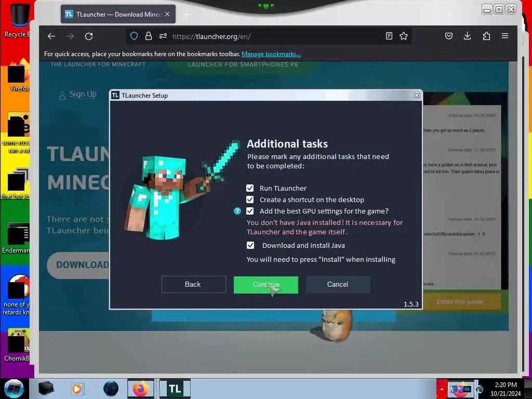Screen dimensions: 532x399
Task: Select the Enderman desktop icon
Action: pos(17,237)
